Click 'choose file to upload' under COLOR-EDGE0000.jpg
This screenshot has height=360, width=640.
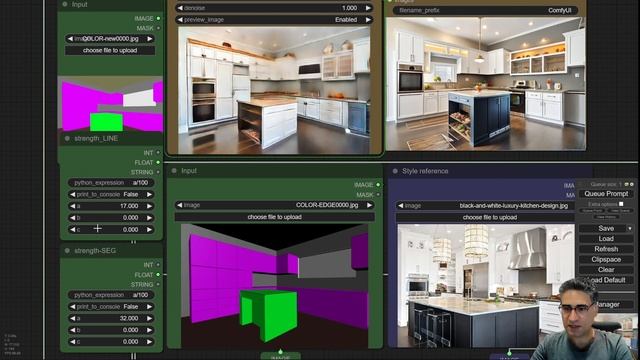click(274, 217)
